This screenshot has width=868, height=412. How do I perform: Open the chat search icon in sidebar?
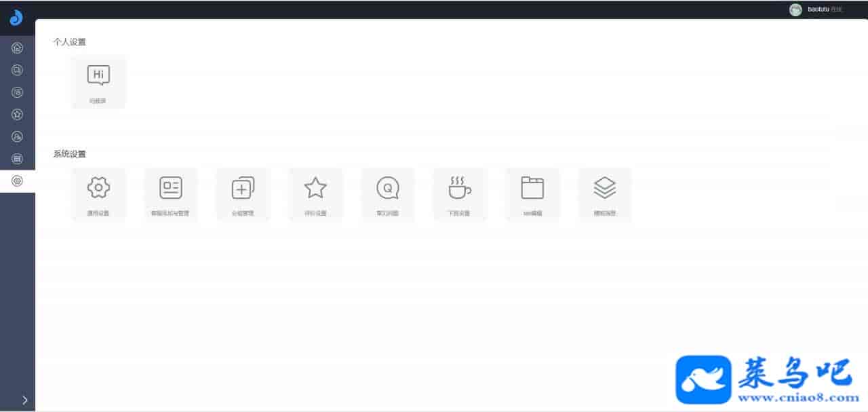18,70
